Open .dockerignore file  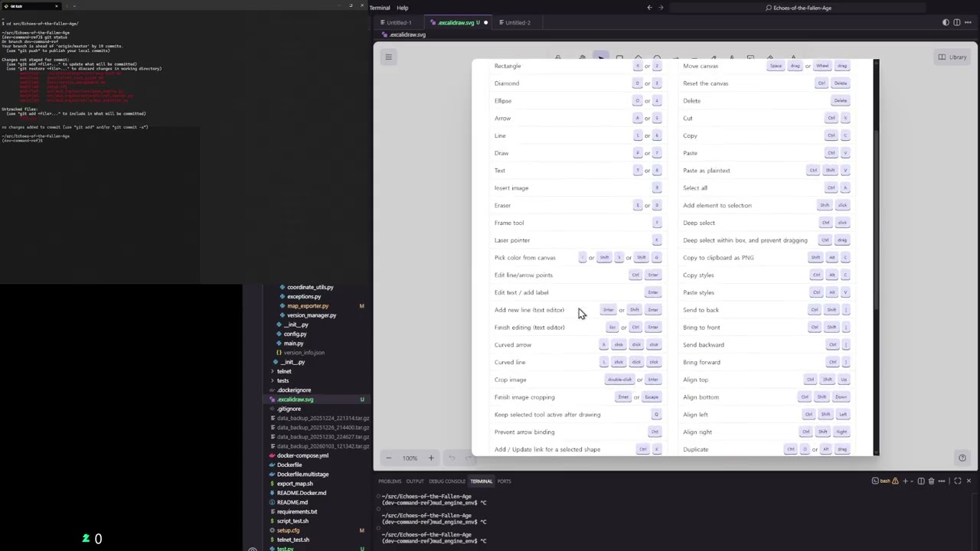click(x=294, y=390)
